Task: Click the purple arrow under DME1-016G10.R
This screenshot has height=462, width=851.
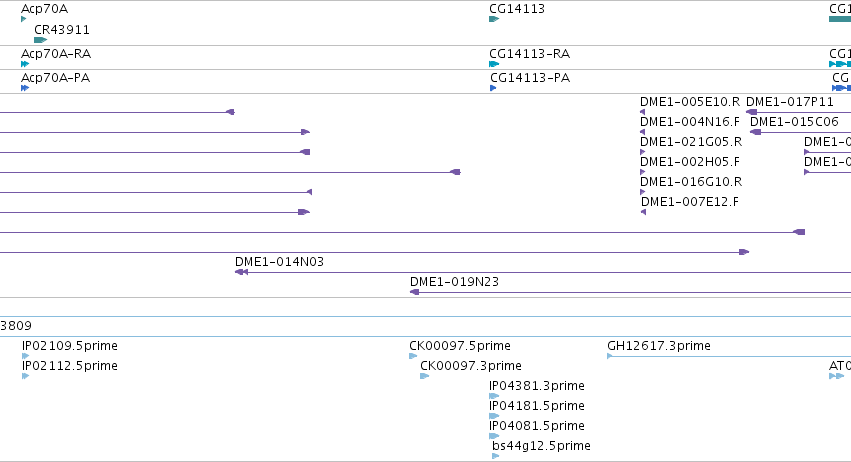Action: [x=643, y=192]
